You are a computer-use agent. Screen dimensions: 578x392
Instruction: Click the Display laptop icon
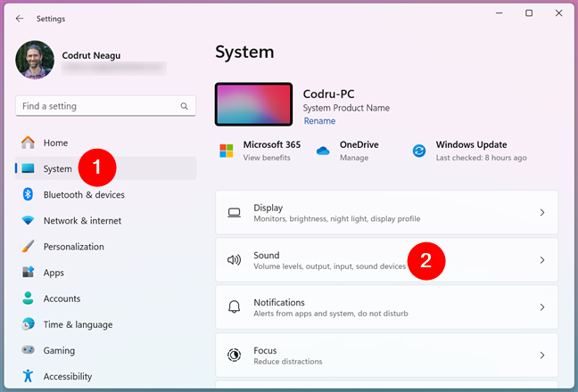pos(234,212)
